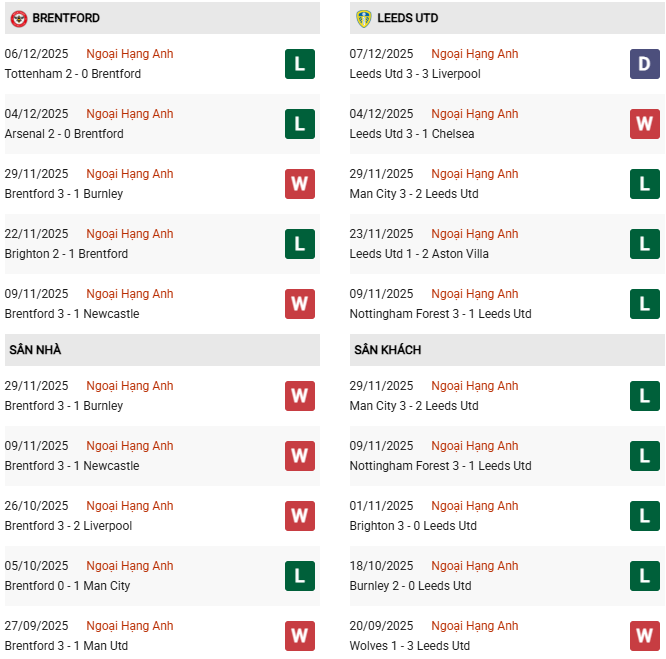Click the L badge for Tottenham 2-0 Brentford
666x659 pixels.
click(299, 64)
